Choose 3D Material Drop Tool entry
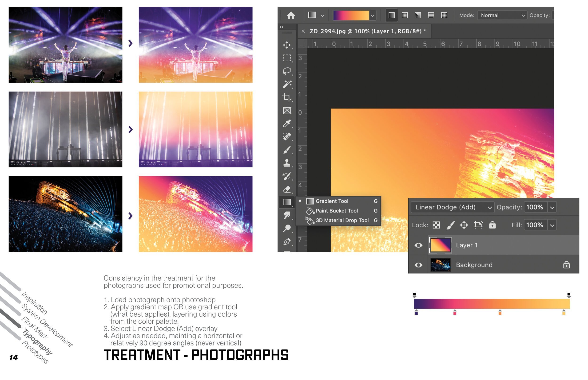The width and height of the screenshot is (588, 380). tap(342, 220)
